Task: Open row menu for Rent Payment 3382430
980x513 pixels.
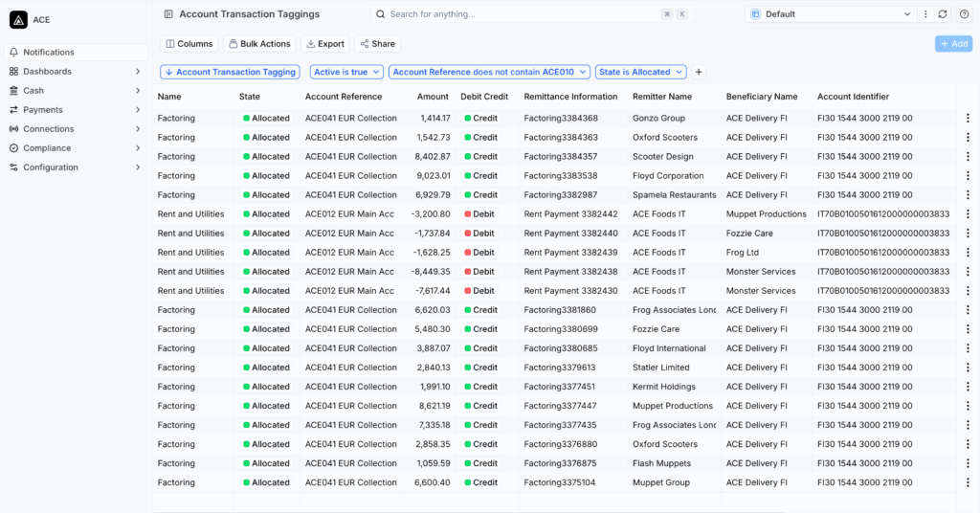Action: (968, 291)
